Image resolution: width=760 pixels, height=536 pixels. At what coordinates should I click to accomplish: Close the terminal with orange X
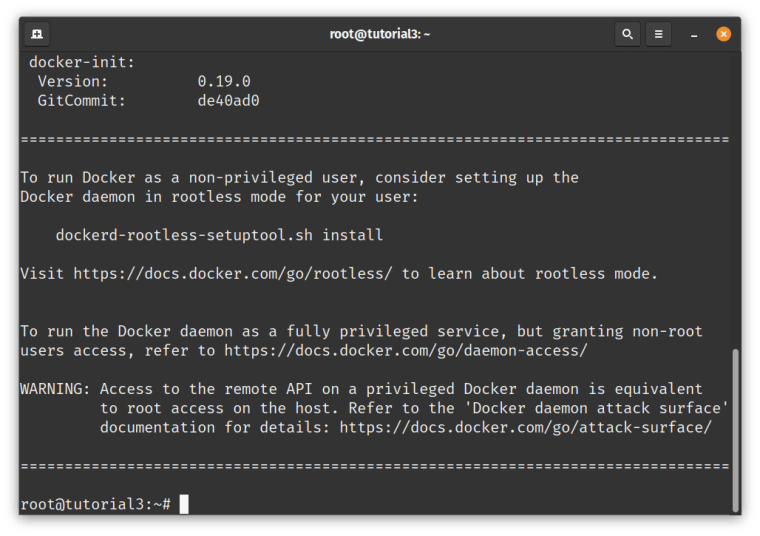(x=724, y=34)
